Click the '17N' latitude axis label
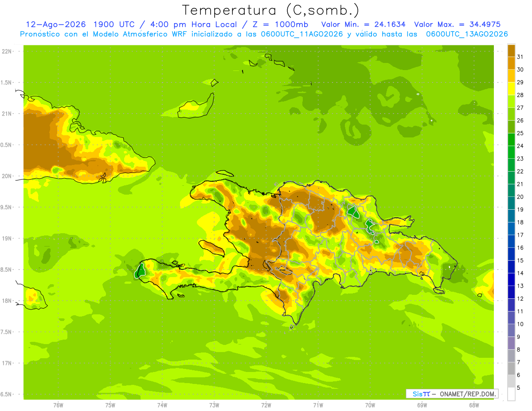Image resolution: width=532 pixels, height=411 pixels. tap(7, 363)
